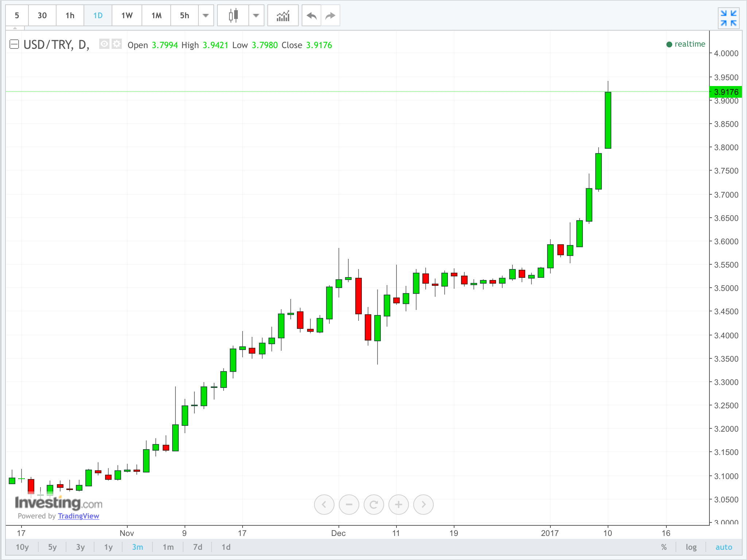747x560 pixels.
Task: Select the 1m range
Action: tap(168, 547)
